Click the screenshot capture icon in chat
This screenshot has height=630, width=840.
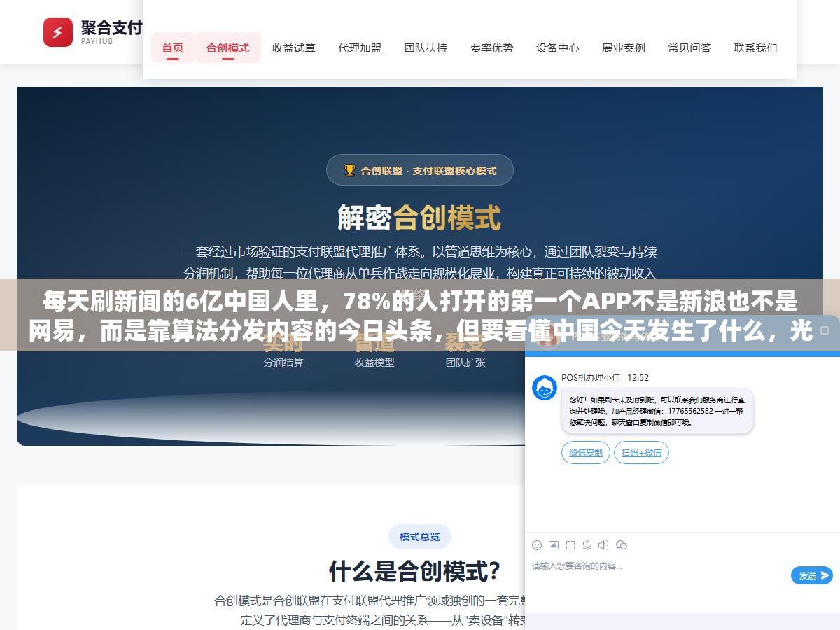(x=570, y=545)
